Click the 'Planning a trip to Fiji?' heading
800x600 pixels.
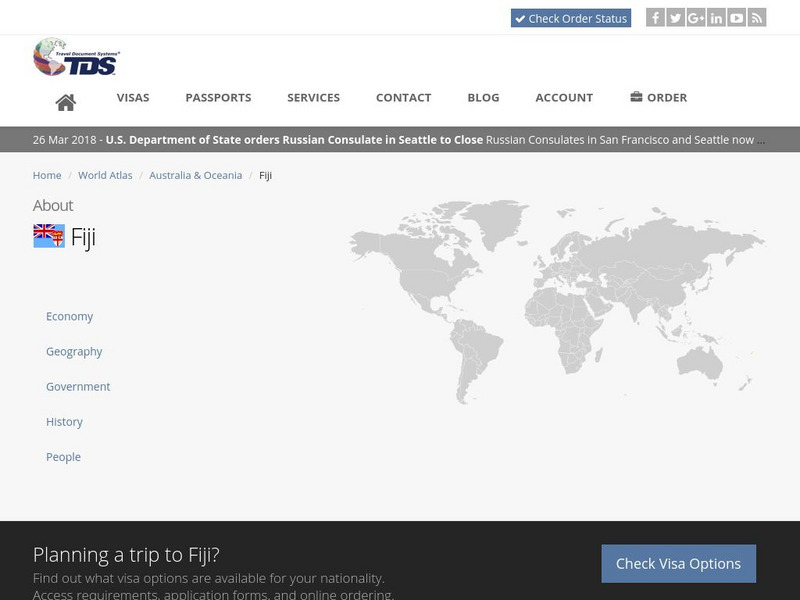pos(126,555)
